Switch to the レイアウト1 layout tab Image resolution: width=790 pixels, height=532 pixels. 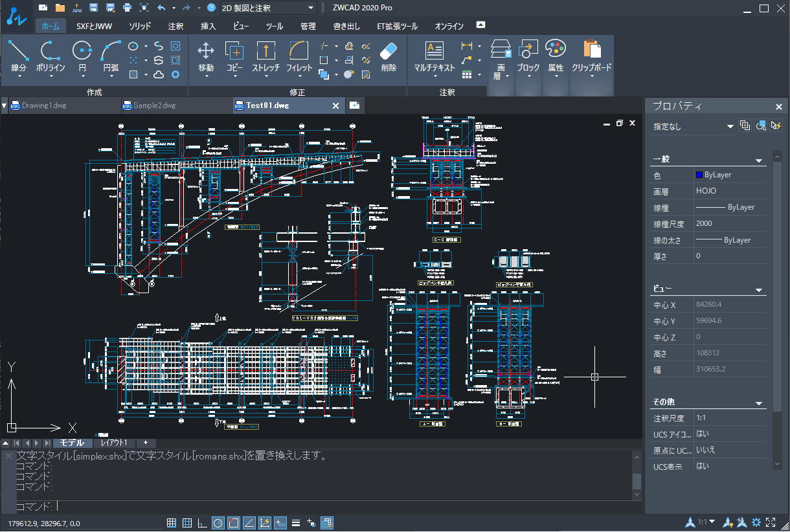tap(113, 443)
